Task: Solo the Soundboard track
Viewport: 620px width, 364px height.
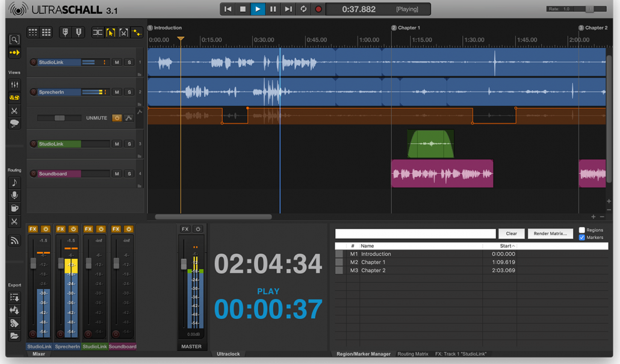Action: click(x=129, y=174)
